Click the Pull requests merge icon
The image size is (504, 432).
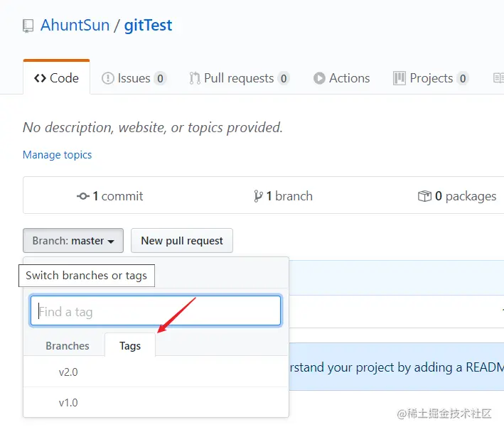tap(195, 78)
